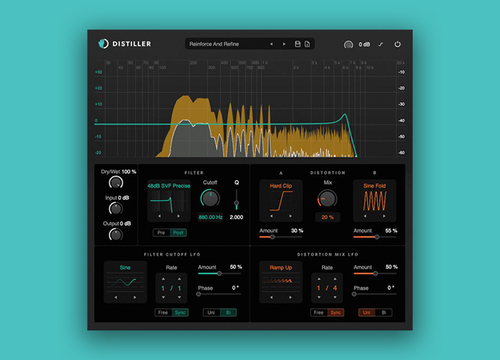Decrease Distortion Mix LFO rate denominator

[335, 297]
